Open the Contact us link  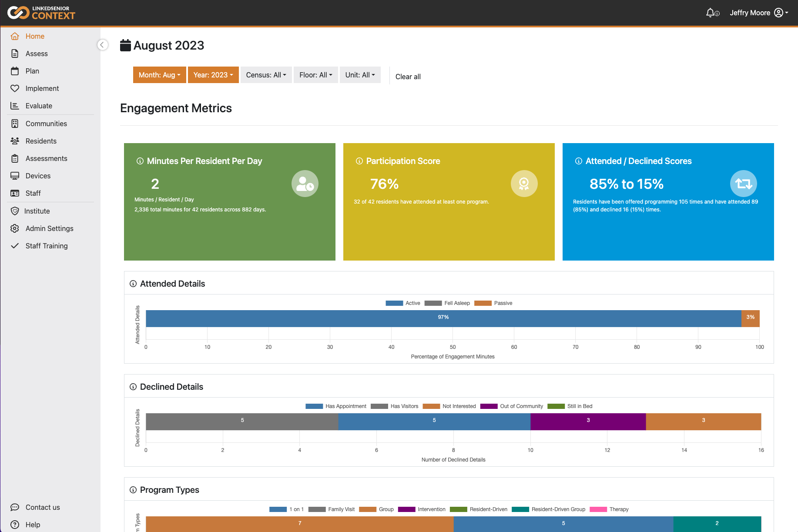pos(43,507)
